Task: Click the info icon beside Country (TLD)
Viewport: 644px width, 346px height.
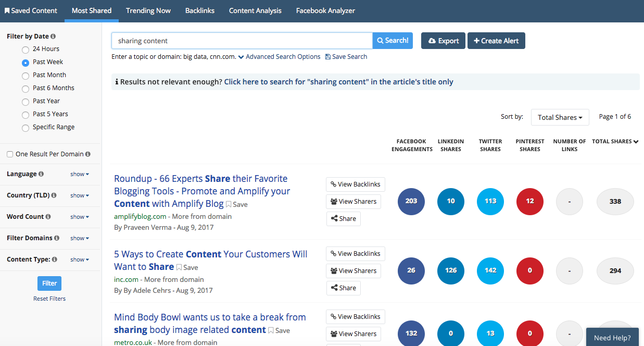Action: tap(54, 195)
